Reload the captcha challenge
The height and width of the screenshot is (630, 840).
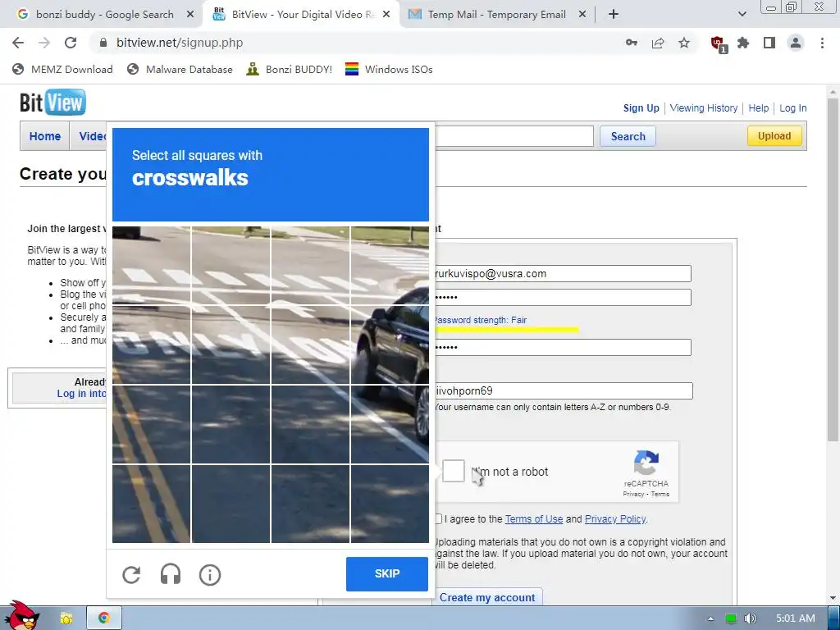pyautogui.click(x=131, y=575)
